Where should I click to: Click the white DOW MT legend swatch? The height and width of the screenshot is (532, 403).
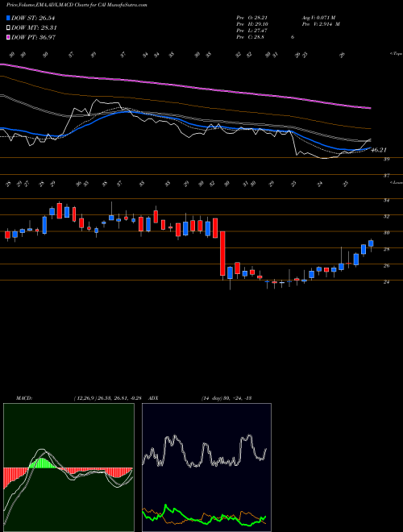tap(8, 28)
